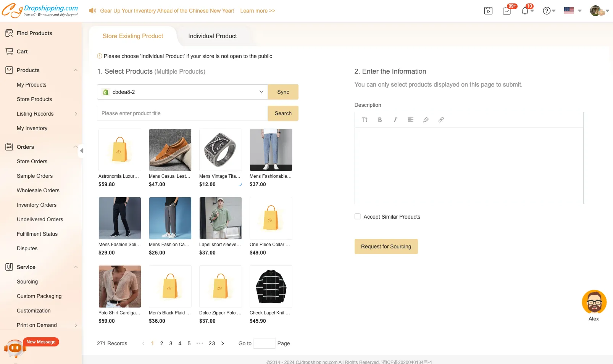
Task: Collapse the Service menu section
Action: (x=76, y=267)
